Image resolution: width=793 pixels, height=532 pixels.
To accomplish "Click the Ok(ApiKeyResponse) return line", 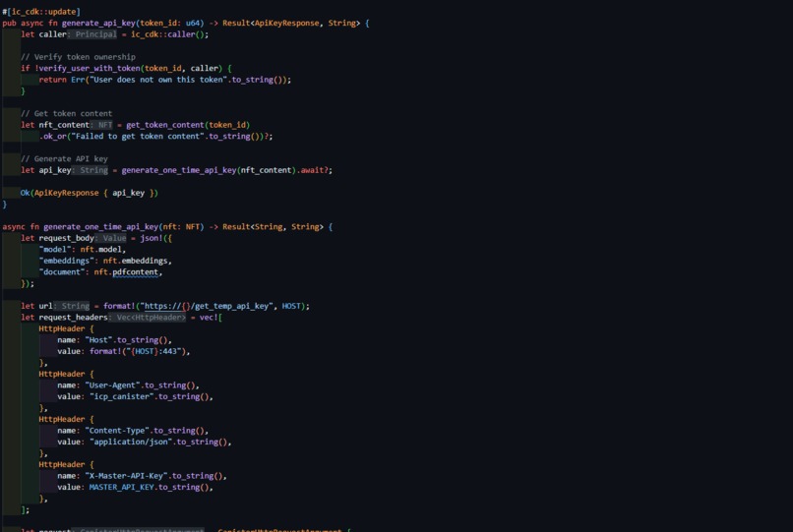I will 89,193.
